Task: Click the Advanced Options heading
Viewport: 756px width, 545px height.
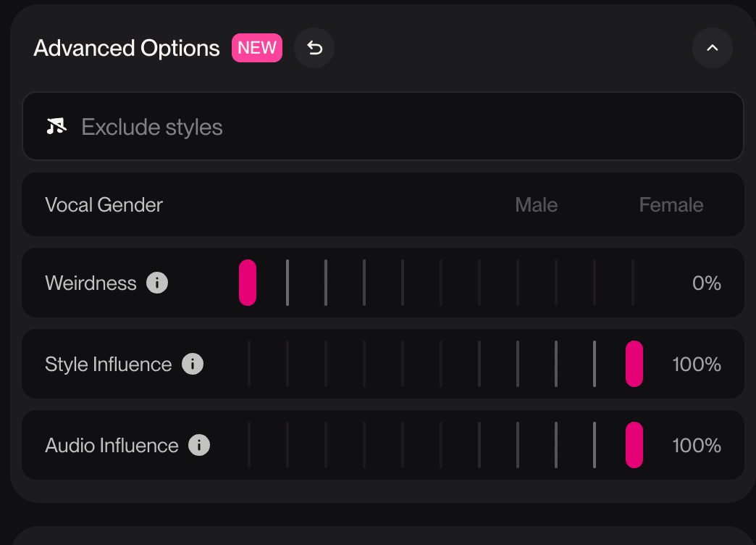Action: [127, 49]
